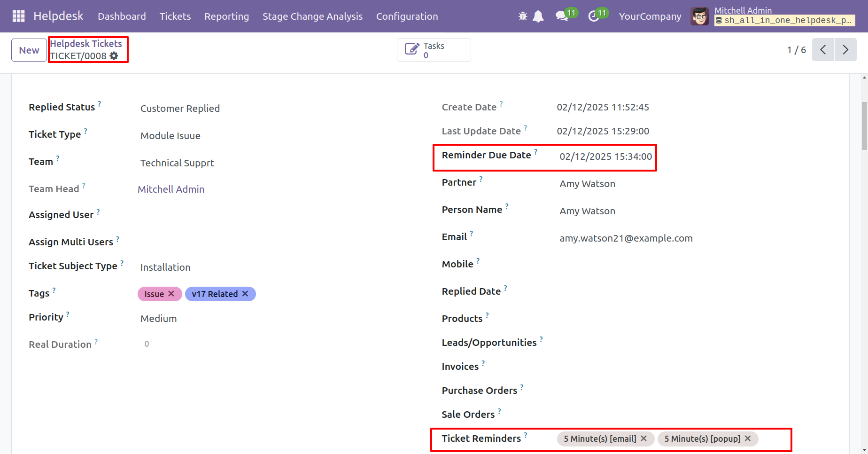Show help tooltip for Replied Status
This screenshot has height=454, width=868.
[100, 103]
